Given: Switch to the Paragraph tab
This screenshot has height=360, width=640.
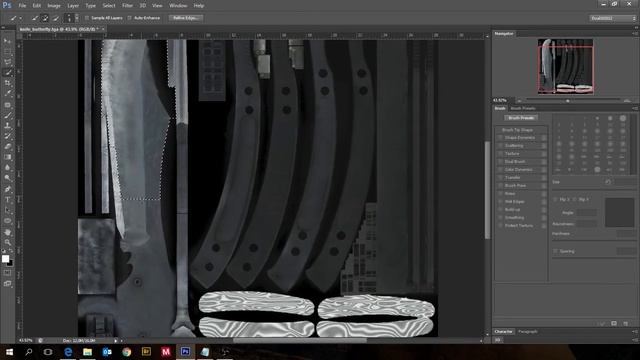Looking at the screenshot, I should click(x=528, y=331).
